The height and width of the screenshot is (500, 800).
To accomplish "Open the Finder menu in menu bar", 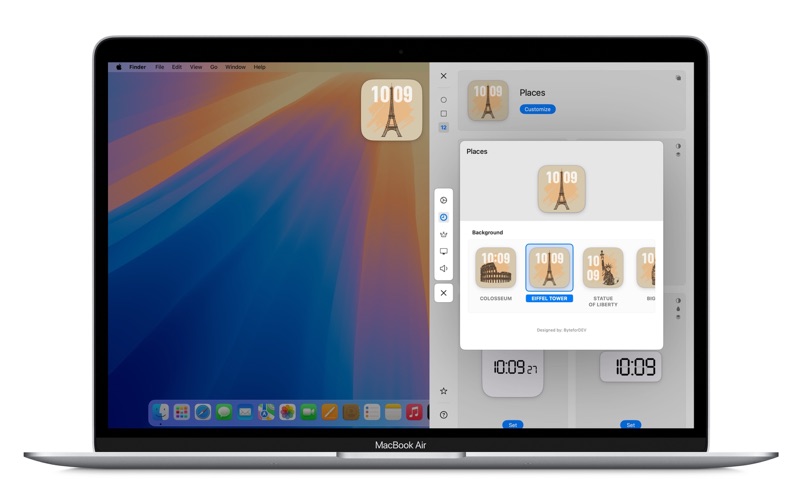I will click(137, 67).
